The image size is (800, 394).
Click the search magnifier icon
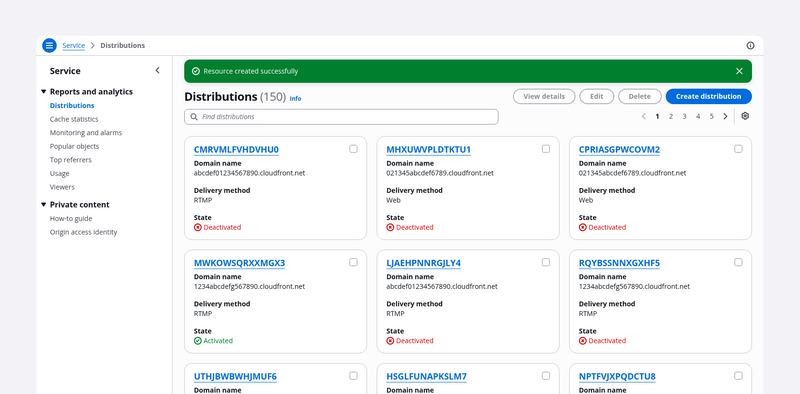pyautogui.click(x=194, y=117)
